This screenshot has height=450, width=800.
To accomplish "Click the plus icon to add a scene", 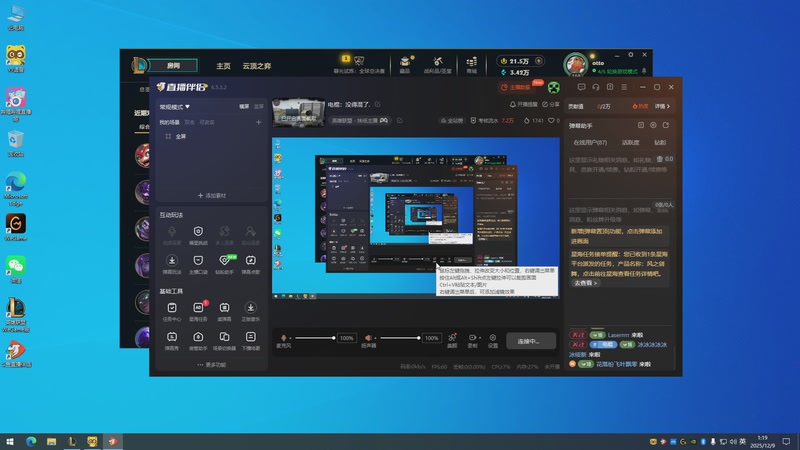I will (259, 122).
